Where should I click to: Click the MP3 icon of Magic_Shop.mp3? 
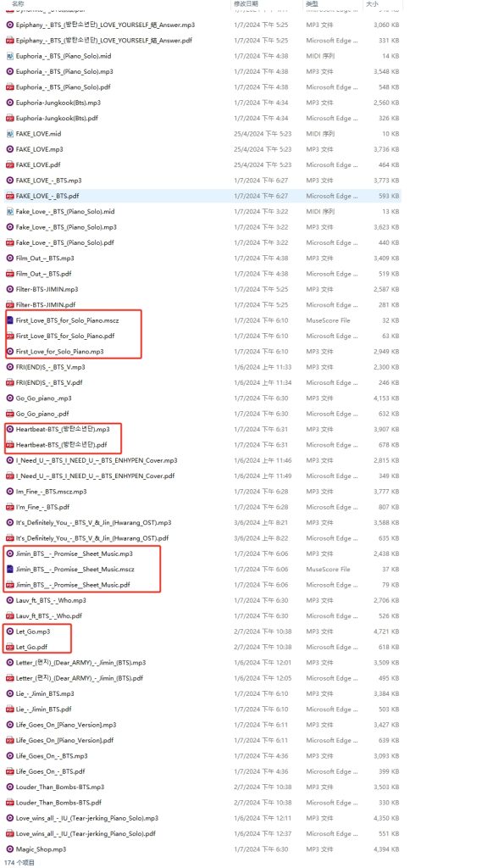(10, 849)
